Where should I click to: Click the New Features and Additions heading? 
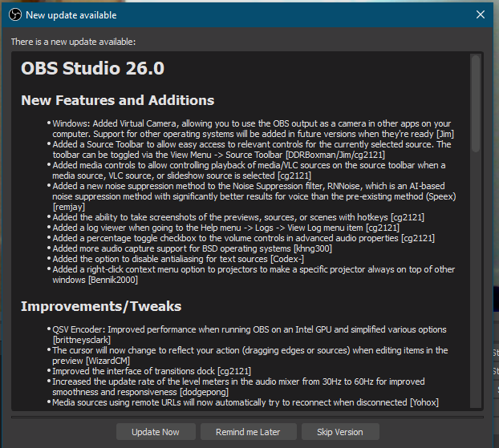117,100
